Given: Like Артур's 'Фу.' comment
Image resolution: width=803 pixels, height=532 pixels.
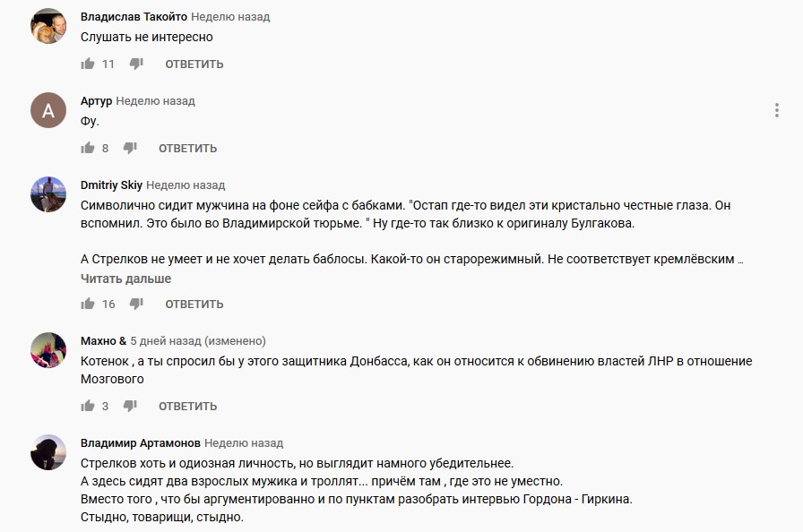Looking at the screenshot, I should 88,148.
